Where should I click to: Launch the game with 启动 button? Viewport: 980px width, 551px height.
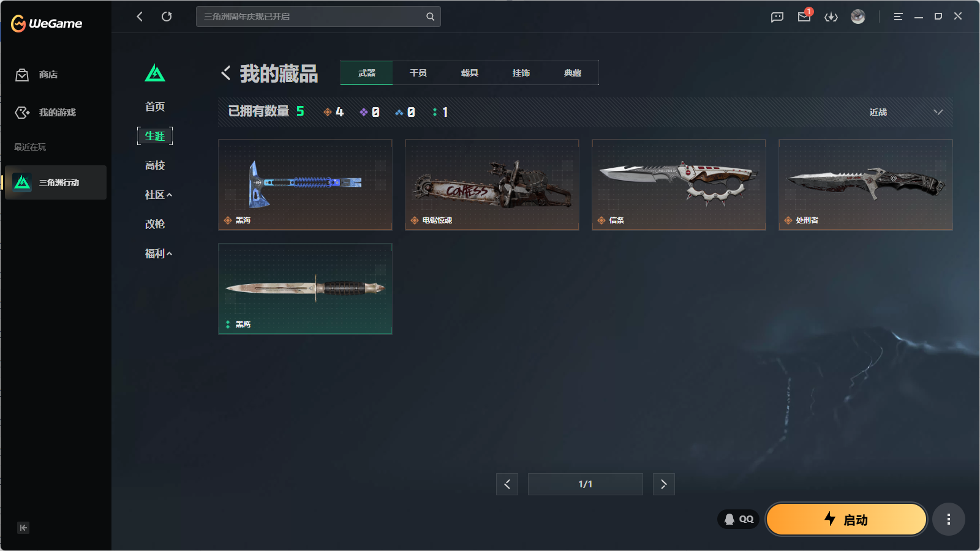pos(846,519)
